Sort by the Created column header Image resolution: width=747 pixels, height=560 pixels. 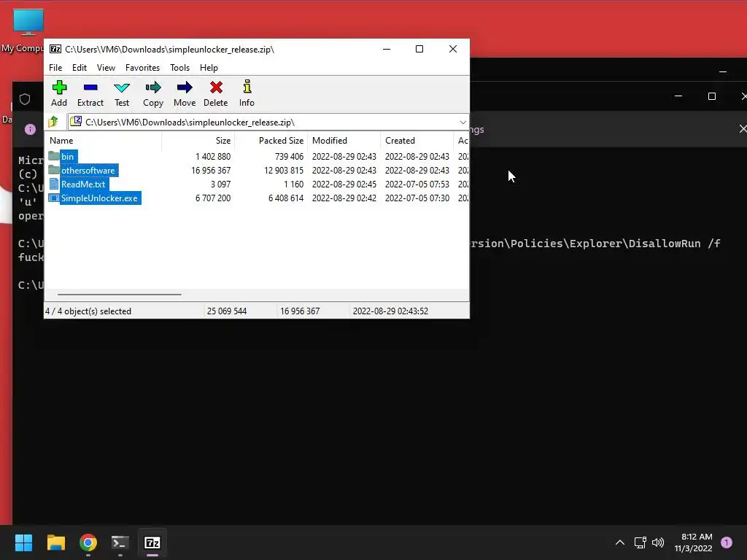(417, 141)
